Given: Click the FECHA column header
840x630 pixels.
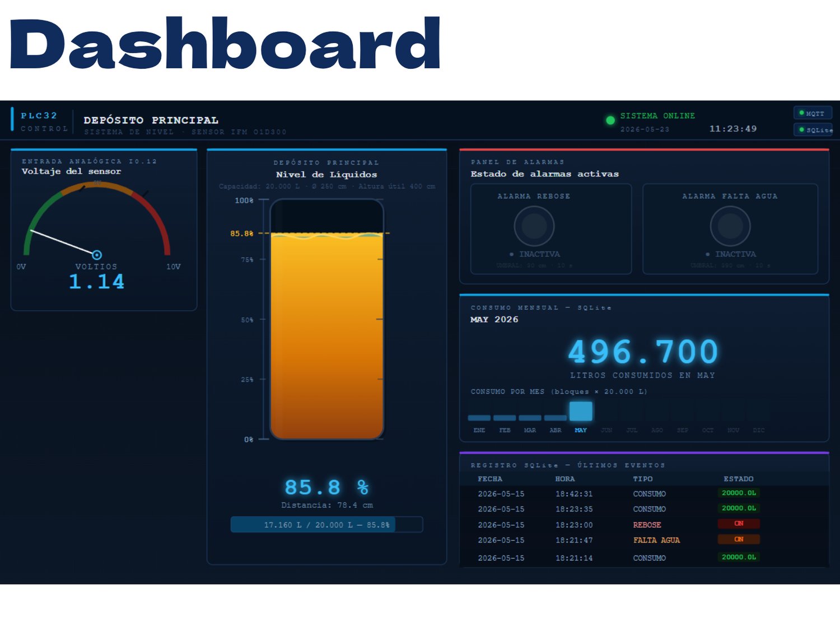Looking at the screenshot, I should point(490,479).
